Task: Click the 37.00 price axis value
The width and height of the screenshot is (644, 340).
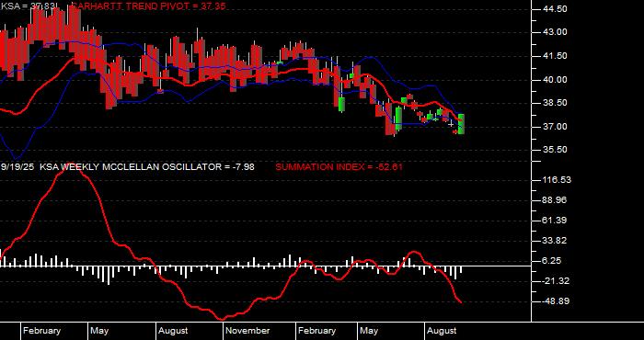Action: pyautogui.click(x=555, y=126)
